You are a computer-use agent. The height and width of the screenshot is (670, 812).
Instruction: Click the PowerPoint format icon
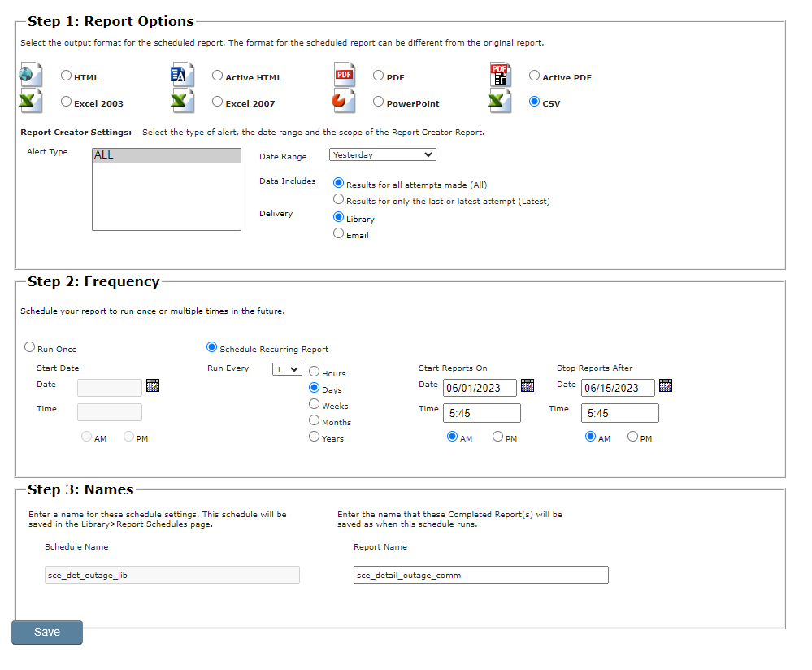[x=345, y=102]
